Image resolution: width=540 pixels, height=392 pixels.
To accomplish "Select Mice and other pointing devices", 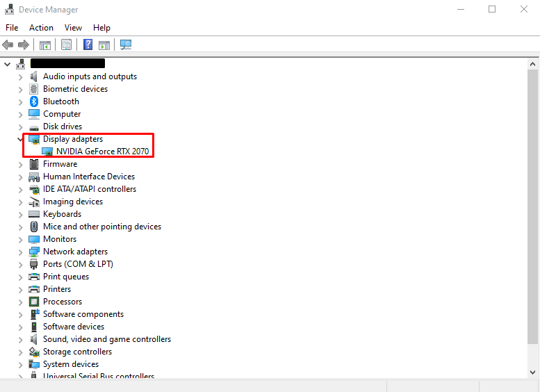I will (x=102, y=227).
